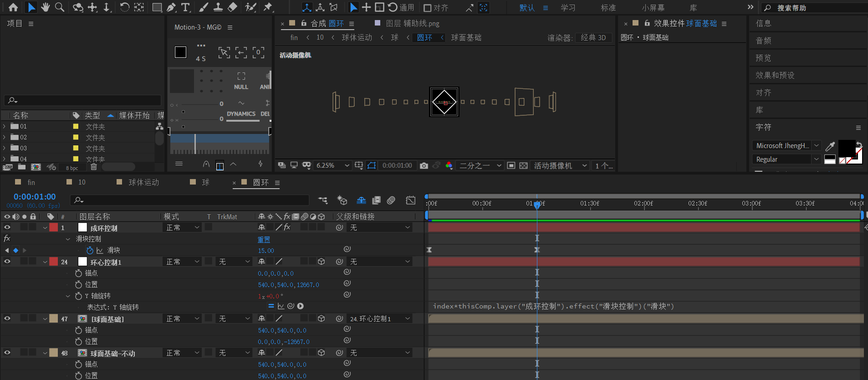
Task: Select the Puppet Pin tool
Action: 268,7
